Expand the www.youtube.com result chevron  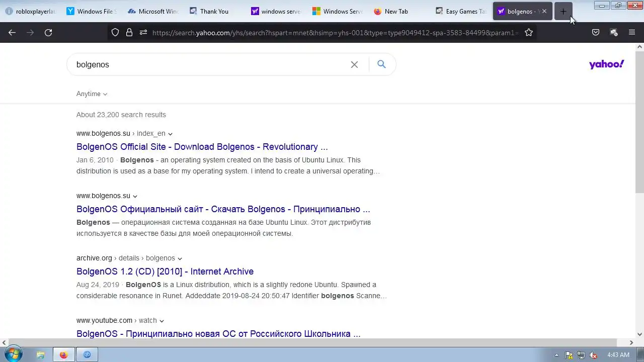click(x=162, y=321)
